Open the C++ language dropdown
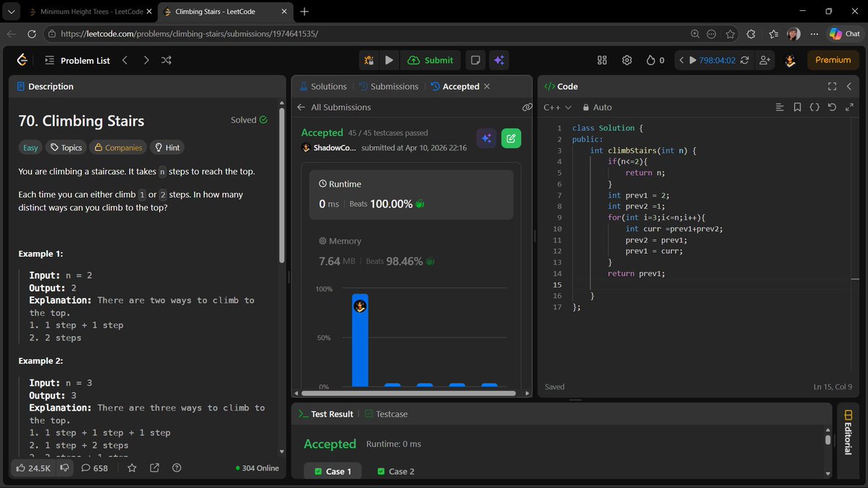The image size is (868, 488). [557, 107]
